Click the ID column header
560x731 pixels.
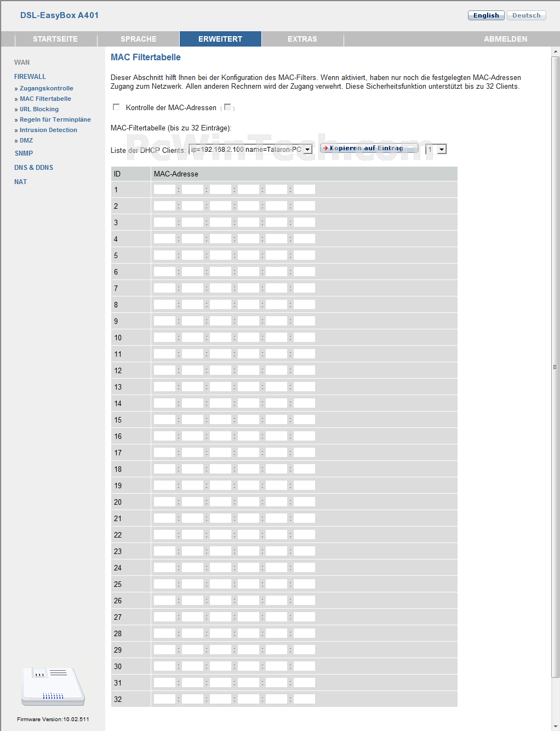click(117, 174)
